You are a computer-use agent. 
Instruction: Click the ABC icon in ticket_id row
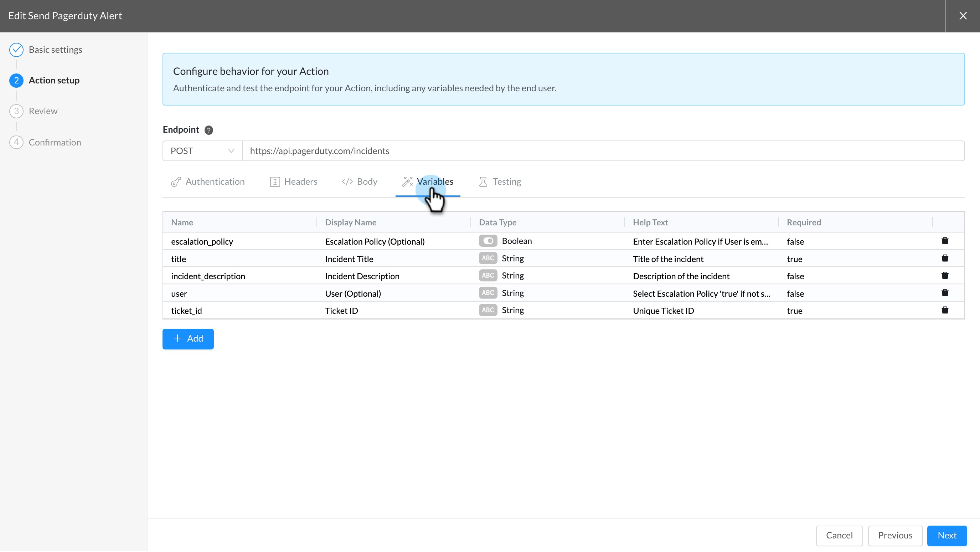pyautogui.click(x=488, y=310)
